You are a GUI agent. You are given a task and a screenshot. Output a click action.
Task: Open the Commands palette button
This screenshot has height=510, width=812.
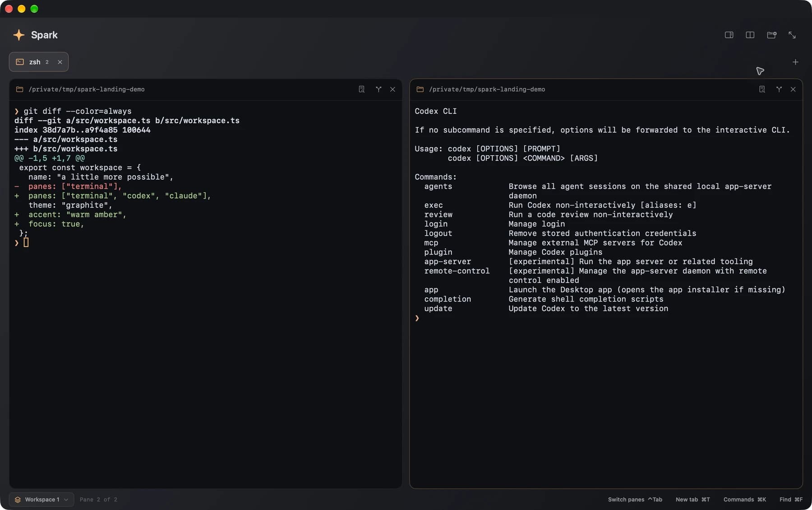(745, 500)
